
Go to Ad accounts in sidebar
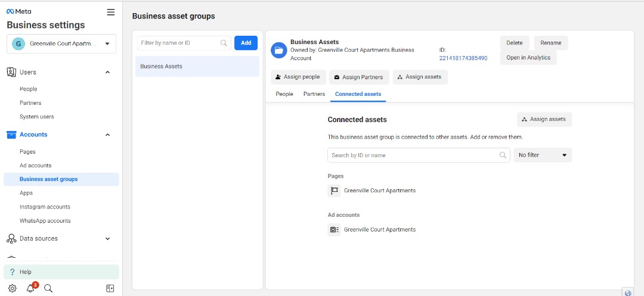coord(35,166)
